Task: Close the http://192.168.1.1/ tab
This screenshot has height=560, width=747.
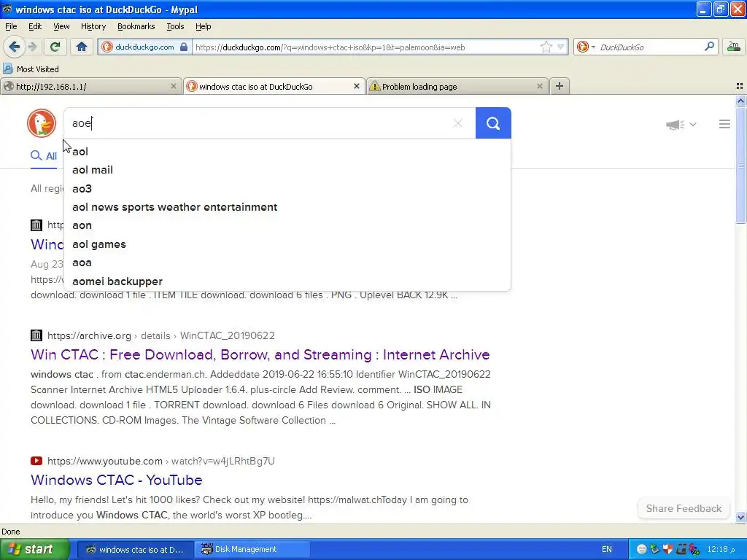Action: pyautogui.click(x=174, y=86)
